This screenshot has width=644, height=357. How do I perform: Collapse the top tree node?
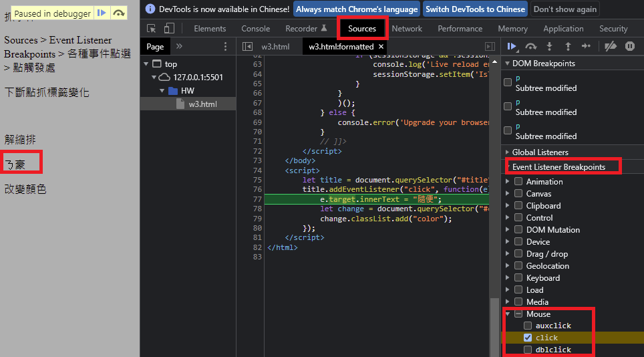146,64
